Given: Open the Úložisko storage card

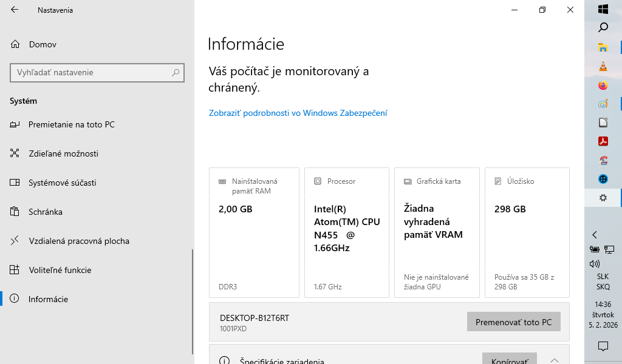Looking at the screenshot, I should 527,232.
